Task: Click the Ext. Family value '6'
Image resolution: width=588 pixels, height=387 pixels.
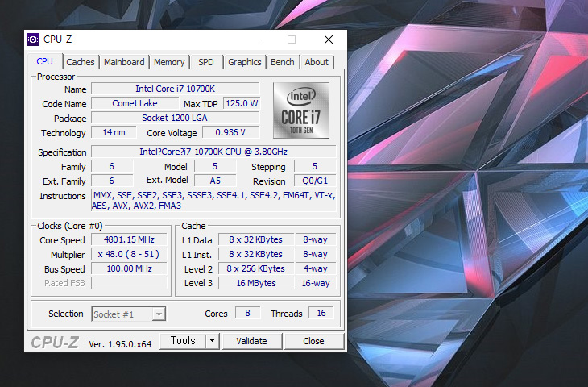Action: 112,181
